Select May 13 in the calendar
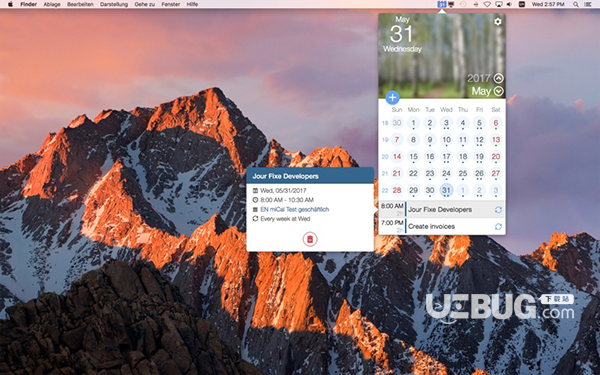This screenshot has height=375, width=600. (x=496, y=140)
